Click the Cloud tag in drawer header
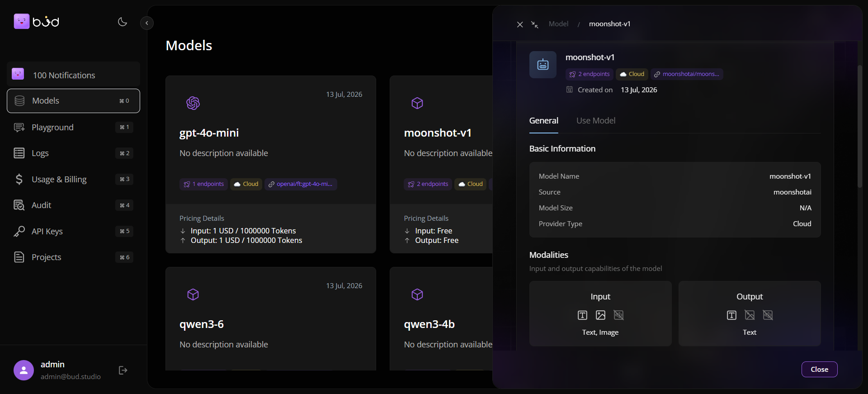The image size is (868, 394). click(x=632, y=74)
